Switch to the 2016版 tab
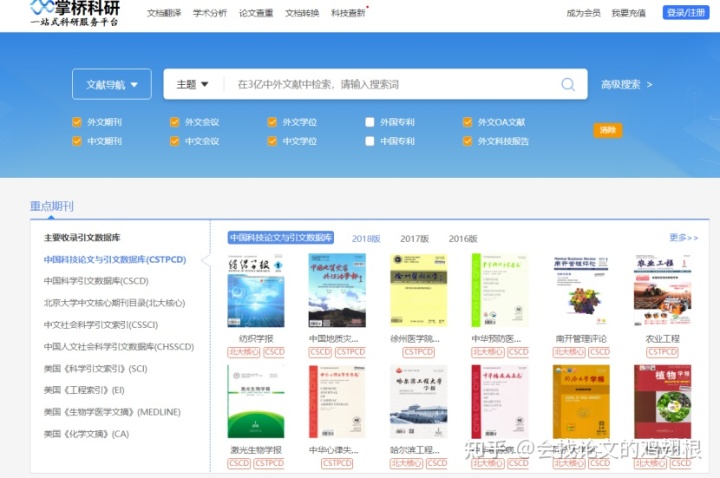This screenshot has width=720, height=478. [463, 239]
